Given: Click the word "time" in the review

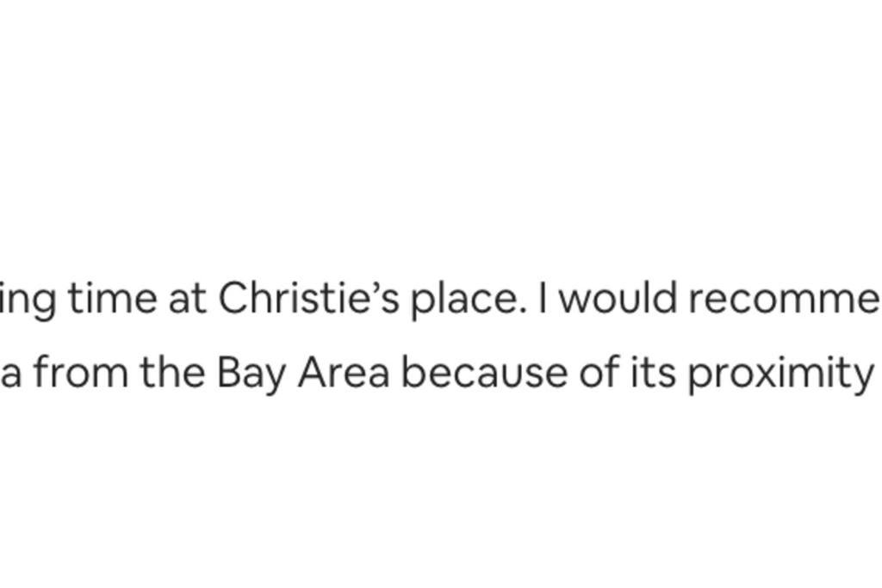Looking at the screenshot, I should point(113,298).
